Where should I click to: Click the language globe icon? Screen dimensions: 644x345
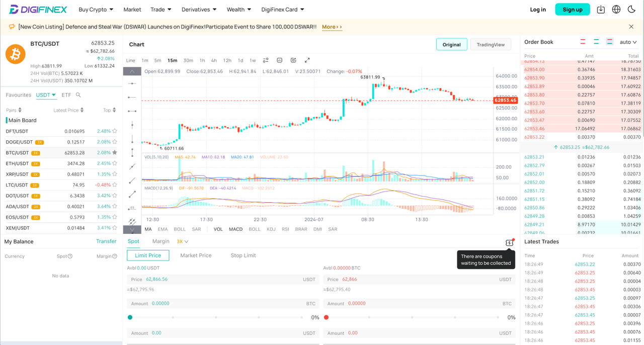(616, 9)
